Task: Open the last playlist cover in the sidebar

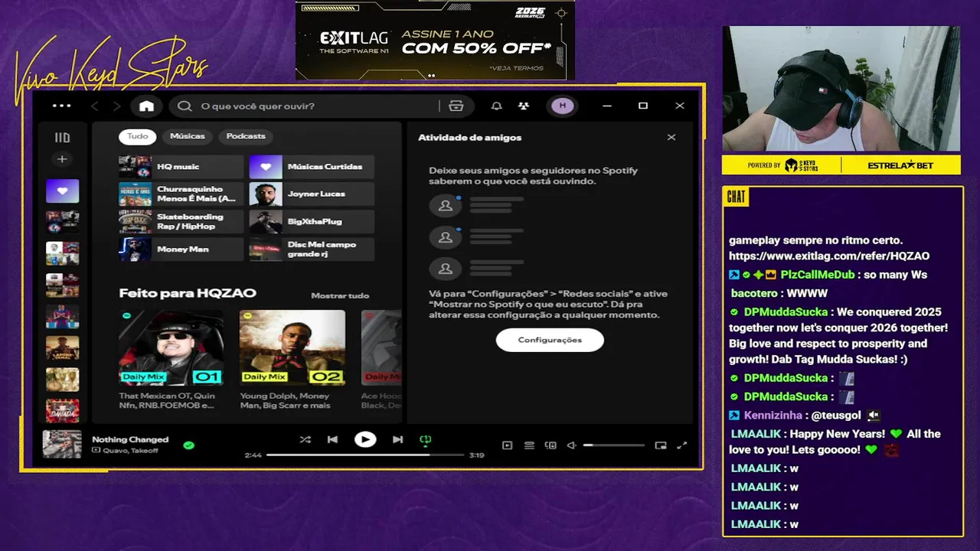Action: click(x=62, y=409)
